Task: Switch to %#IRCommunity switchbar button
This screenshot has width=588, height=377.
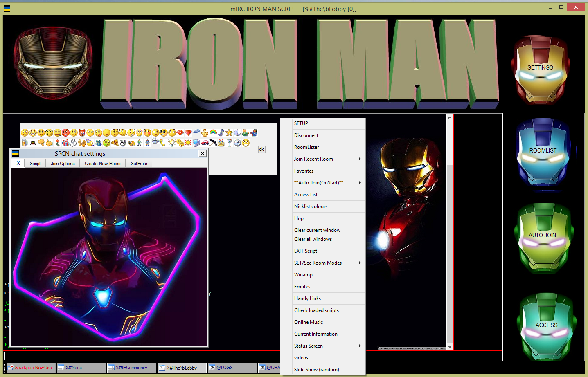Action: pyautogui.click(x=132, y=368)
